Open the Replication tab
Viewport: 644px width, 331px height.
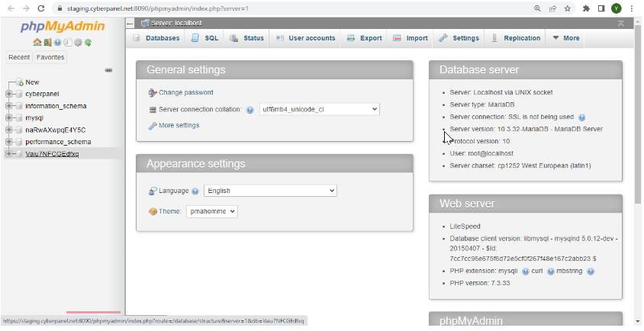(x=516, y=38)
